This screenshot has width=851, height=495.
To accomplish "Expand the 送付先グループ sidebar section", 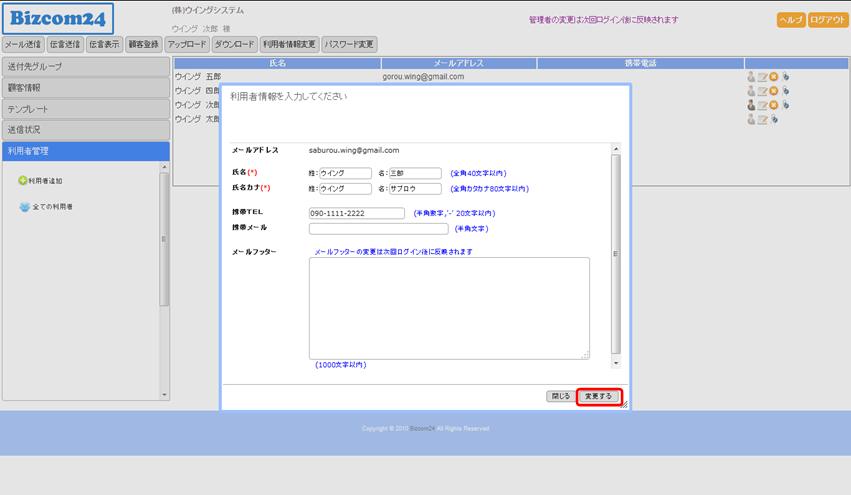I will (85, 66).
